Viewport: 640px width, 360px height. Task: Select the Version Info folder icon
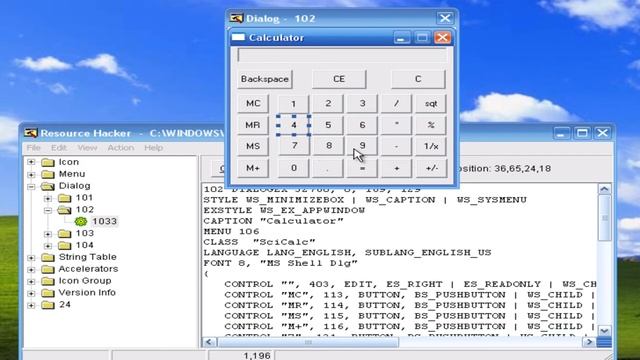click(x=48, y=293)
